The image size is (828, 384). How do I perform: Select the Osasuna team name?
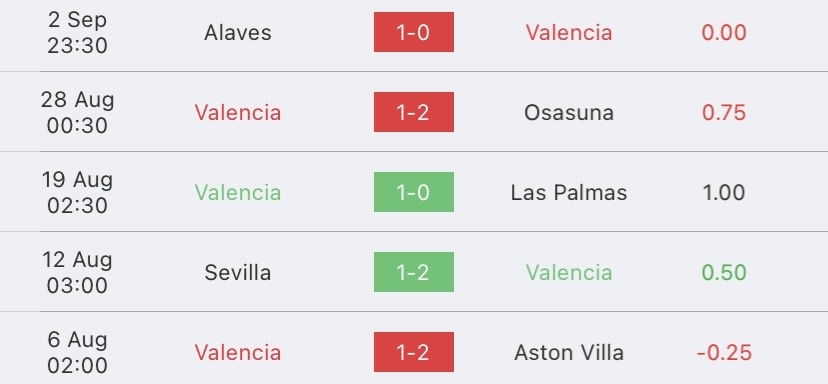(569, 113)
